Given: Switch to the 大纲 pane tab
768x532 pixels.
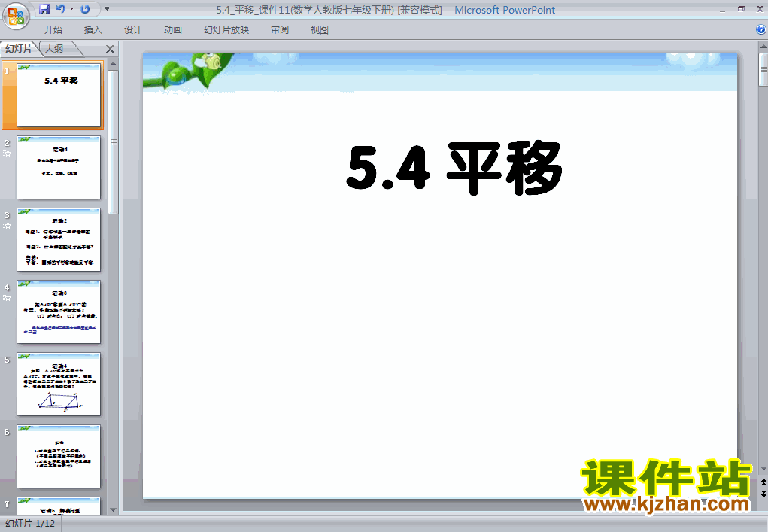Looking at the screenshot, I should pos(54,48).
